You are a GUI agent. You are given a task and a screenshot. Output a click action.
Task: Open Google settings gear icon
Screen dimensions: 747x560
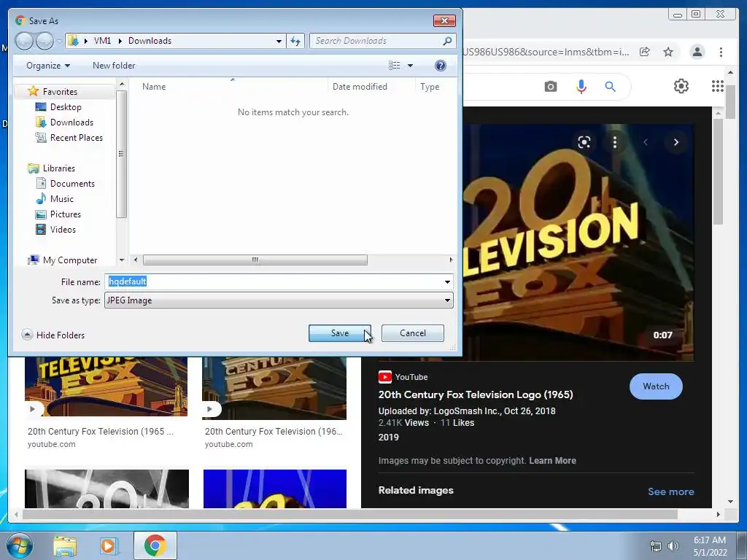[681, 86]
